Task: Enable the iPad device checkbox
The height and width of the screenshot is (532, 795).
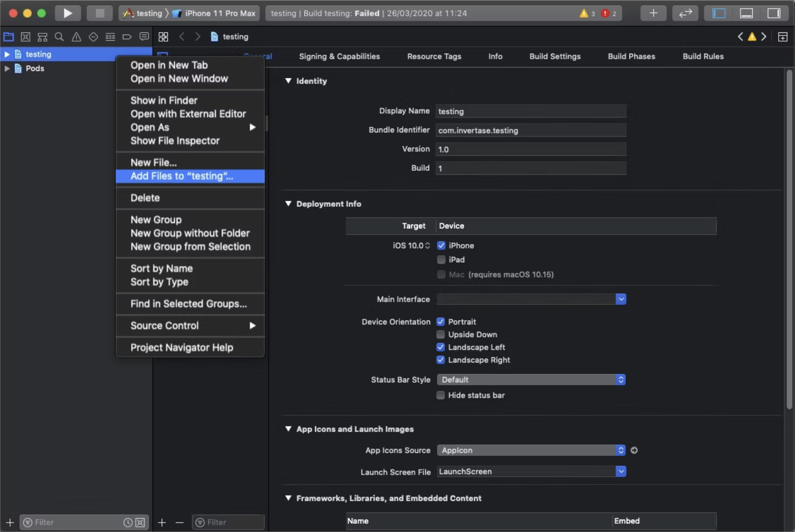Action: [x=441, y=260]
